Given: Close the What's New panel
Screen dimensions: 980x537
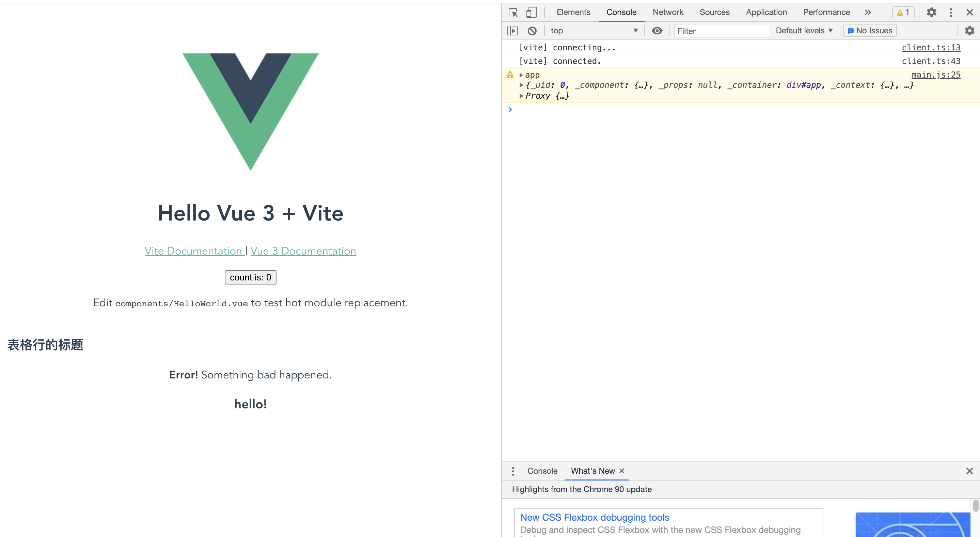Looking at the screenshot, I should (x=623, y=471).
